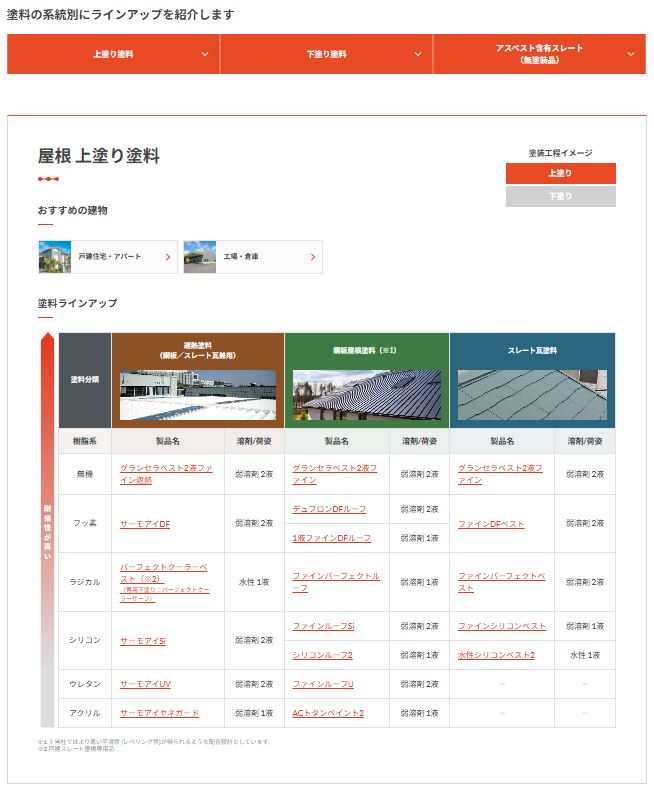Click the 鋼板屋根塗料 metal roof image

point(366,395)
